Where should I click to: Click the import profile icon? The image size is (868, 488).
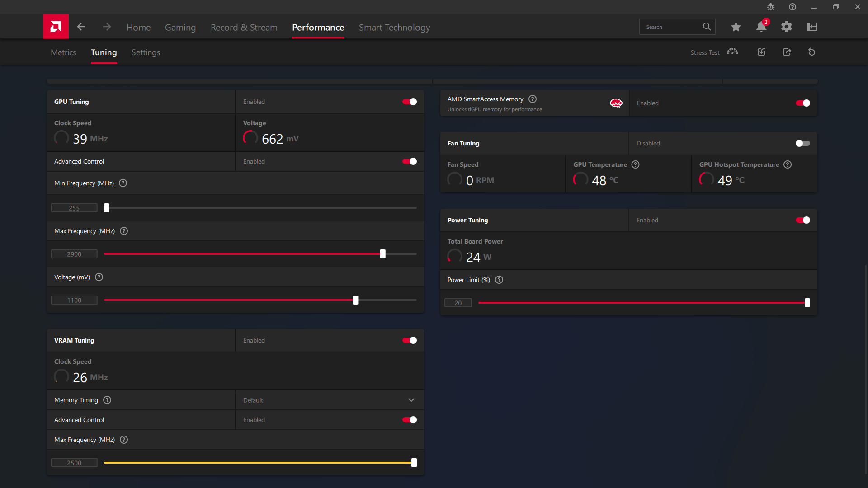pos(761,52)
